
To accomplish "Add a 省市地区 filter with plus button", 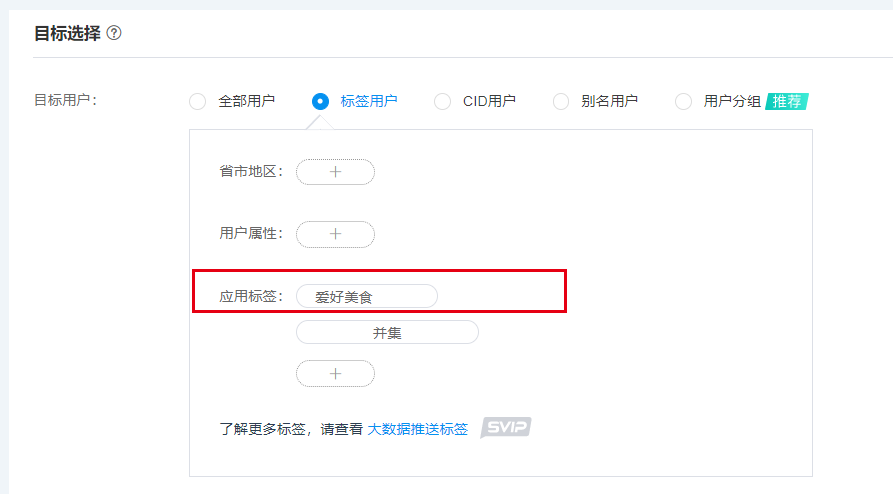I will [x=335, y=172].
